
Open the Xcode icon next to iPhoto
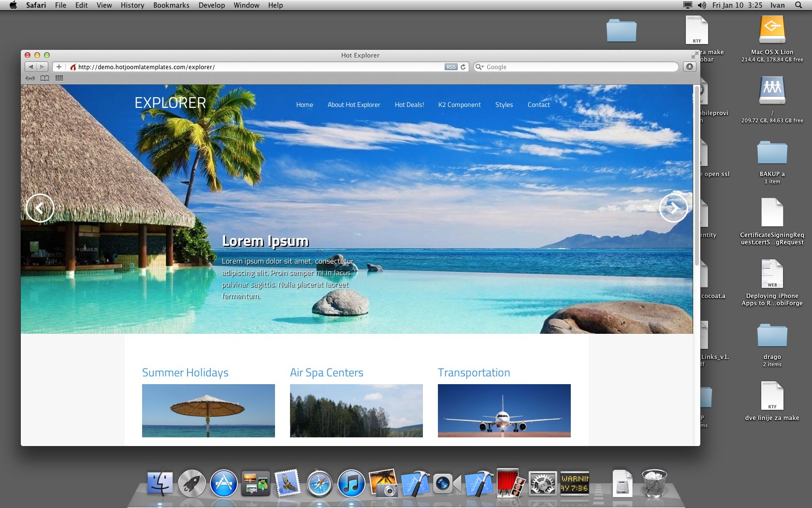pos(415,483)
